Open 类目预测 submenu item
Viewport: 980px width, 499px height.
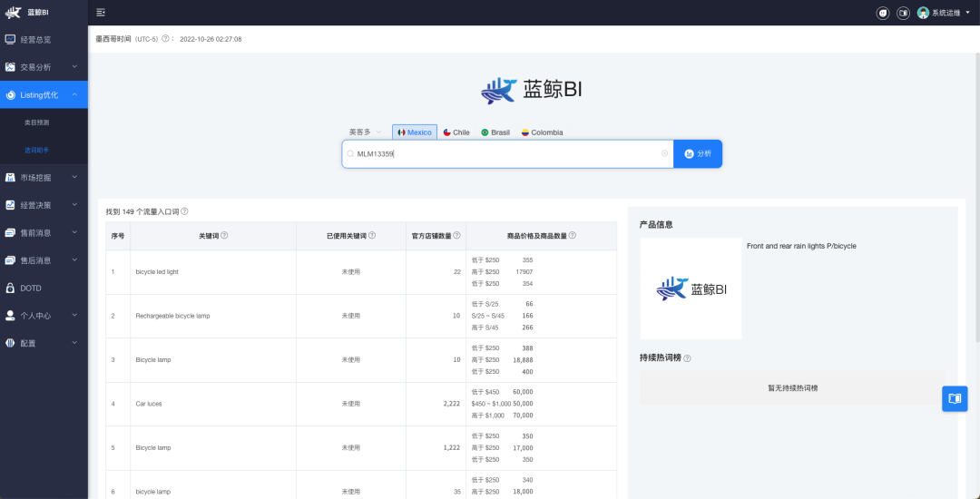tap(36, 122)
